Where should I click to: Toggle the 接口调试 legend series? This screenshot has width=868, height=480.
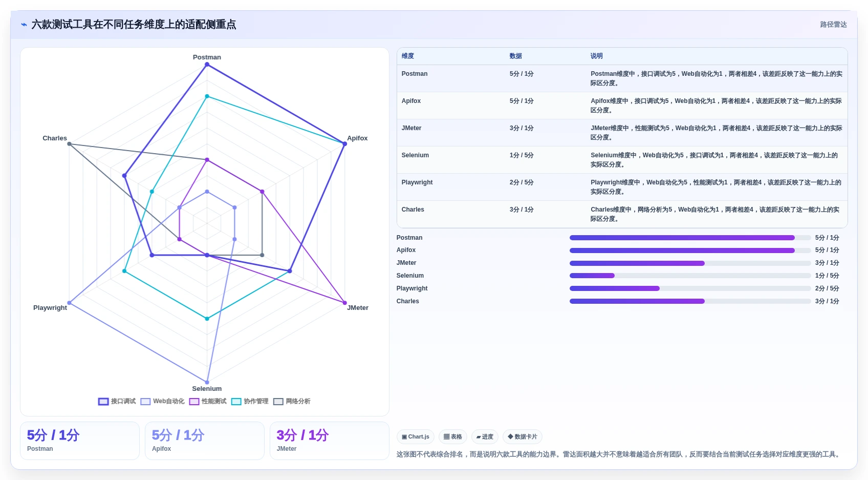click(117, 402)
